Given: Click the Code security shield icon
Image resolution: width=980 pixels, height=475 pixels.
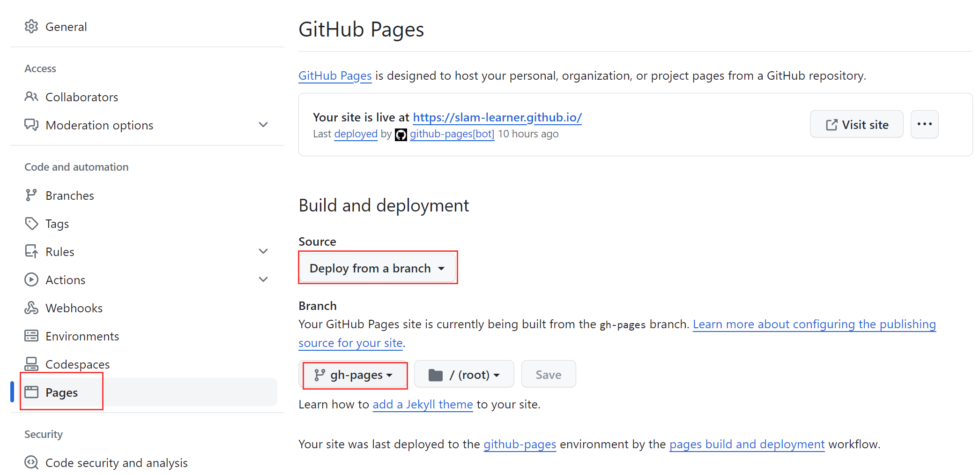Looking at the screenshot, I should (x=31, y=462).
